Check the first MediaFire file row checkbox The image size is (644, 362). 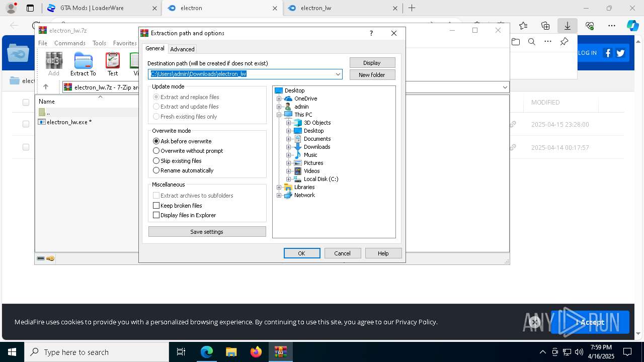tap(26, 124)
